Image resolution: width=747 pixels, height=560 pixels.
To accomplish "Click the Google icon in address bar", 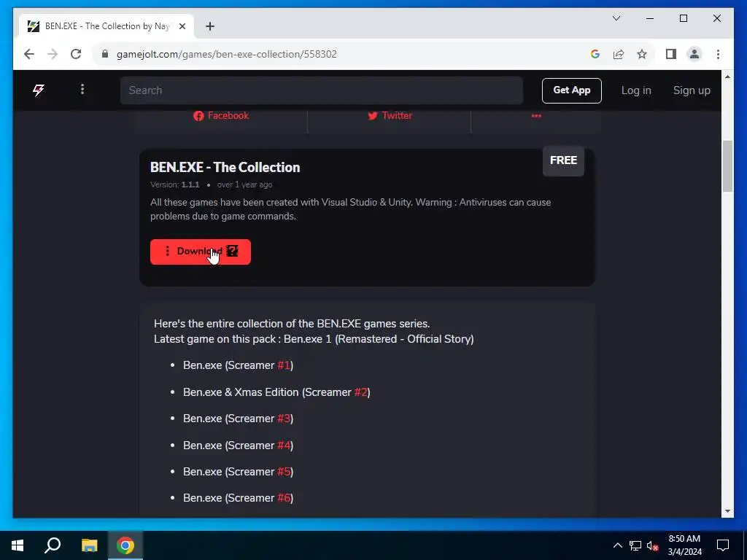I will point(595,54).
